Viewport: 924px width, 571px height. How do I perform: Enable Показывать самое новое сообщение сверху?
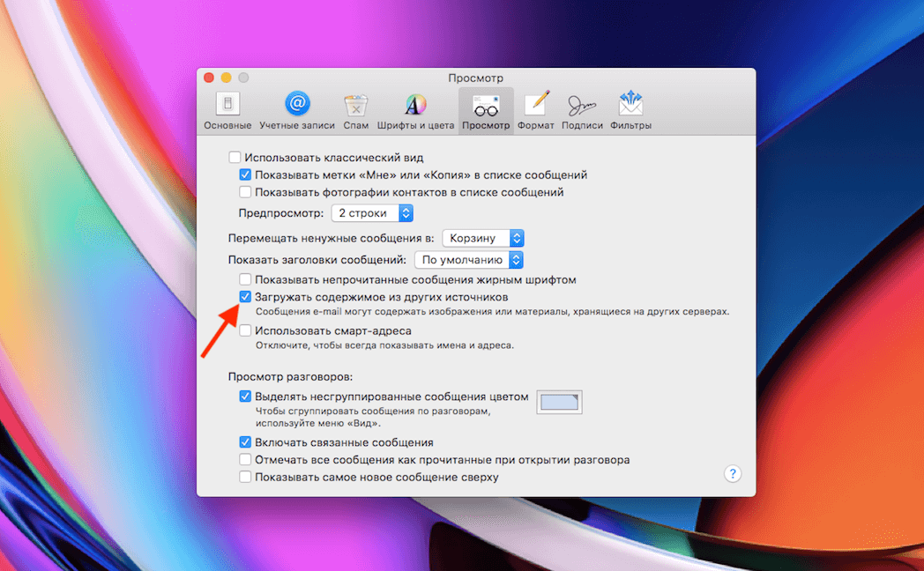(246, 477)
